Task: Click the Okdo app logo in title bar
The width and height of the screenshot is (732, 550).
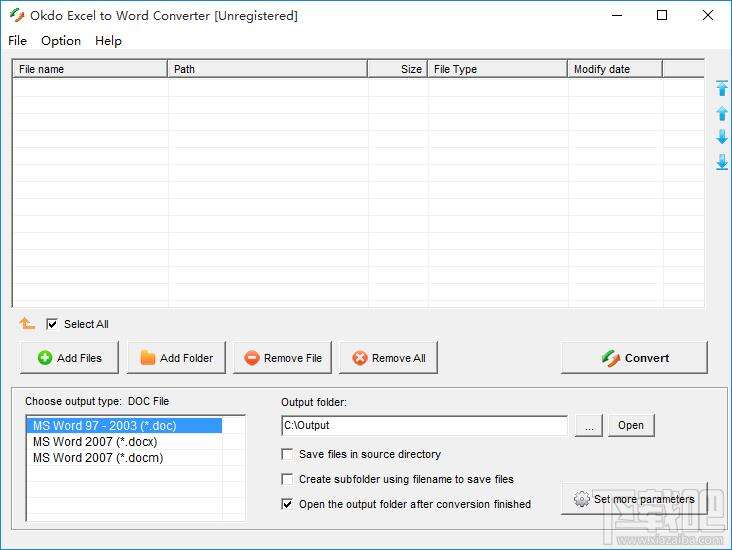Action: pyautogui.click(x=17, y=15)
